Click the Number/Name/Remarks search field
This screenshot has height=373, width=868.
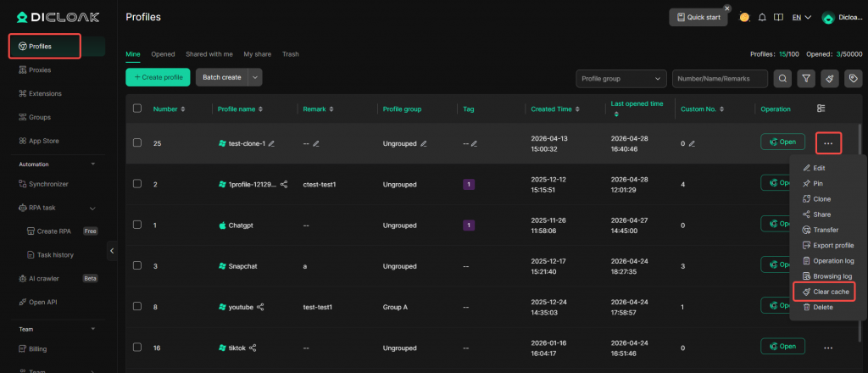pyautogui.click(x=720, y=79)
